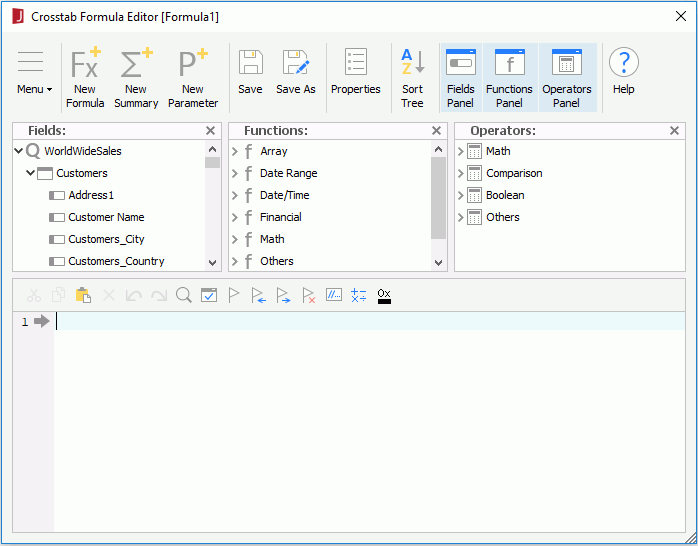Close the Fields panel
The width and height of the screenshot is (698, 546).
point(211,130)
